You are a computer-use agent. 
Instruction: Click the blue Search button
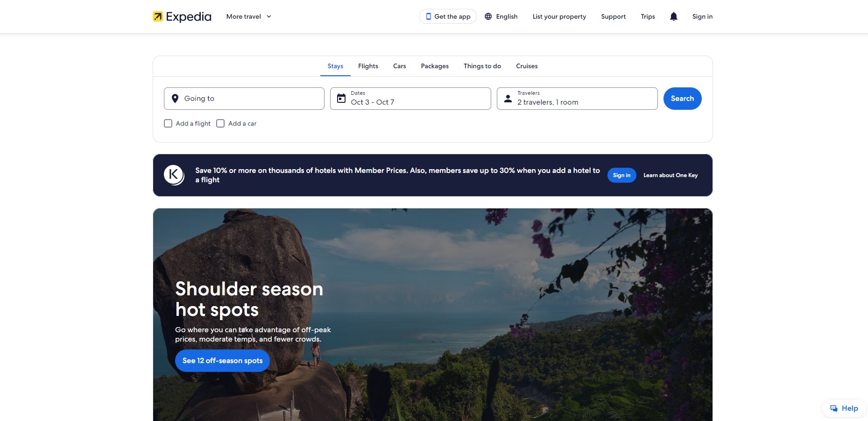(682, 99)
